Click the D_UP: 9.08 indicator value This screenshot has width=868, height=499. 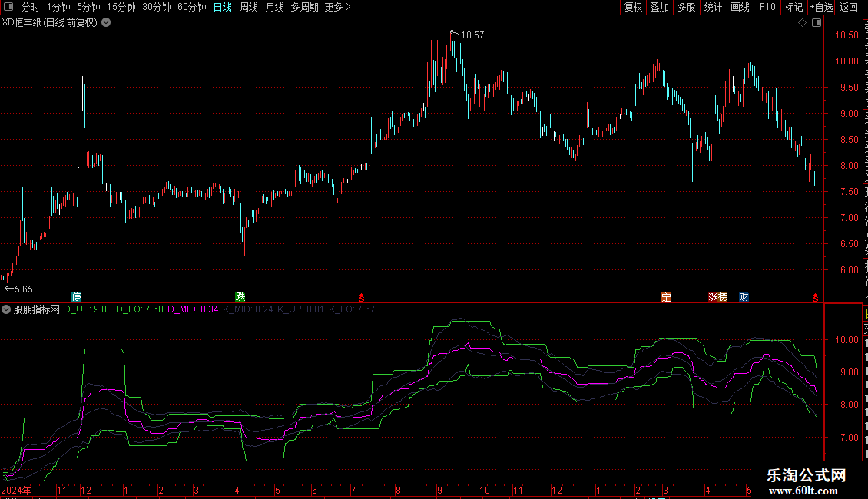click(x=88, y=310)
